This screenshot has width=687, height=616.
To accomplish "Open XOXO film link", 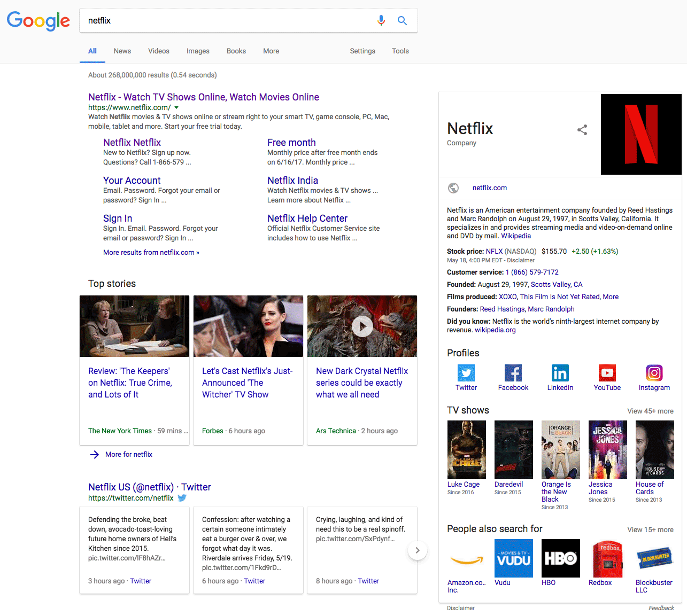I will click(x=507, y=297).
